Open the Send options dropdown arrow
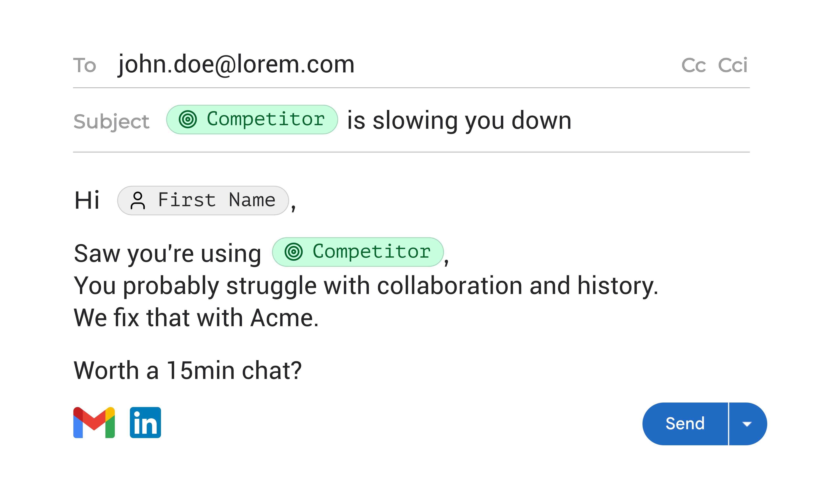The image size is (839, 504). pos(747,424)
